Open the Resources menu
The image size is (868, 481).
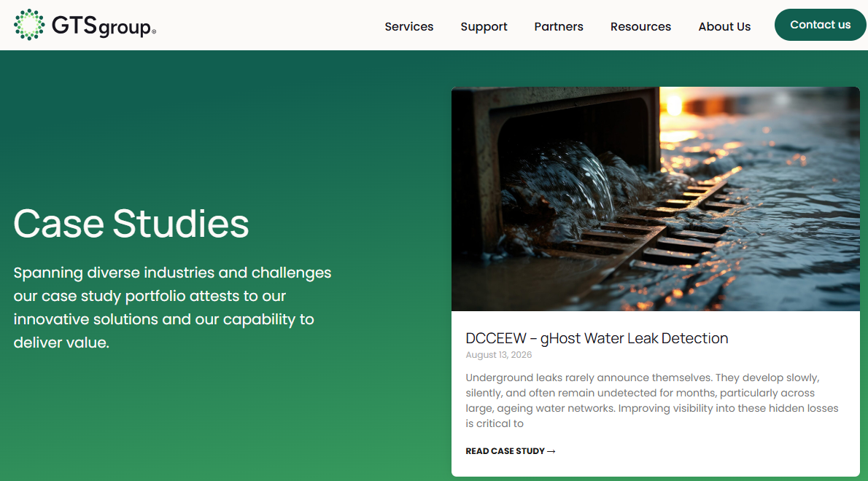tap(640, 26)
